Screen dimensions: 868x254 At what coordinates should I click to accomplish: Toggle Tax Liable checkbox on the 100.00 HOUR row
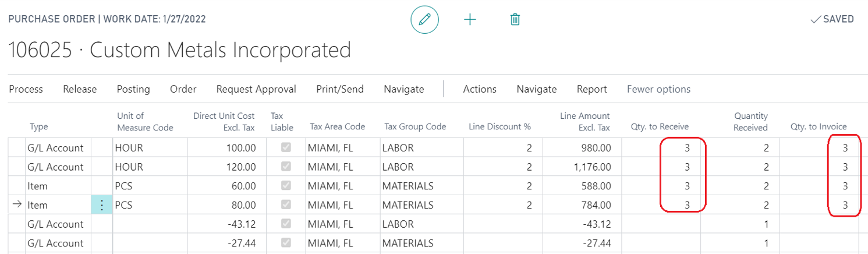click(x=285, y=148)
